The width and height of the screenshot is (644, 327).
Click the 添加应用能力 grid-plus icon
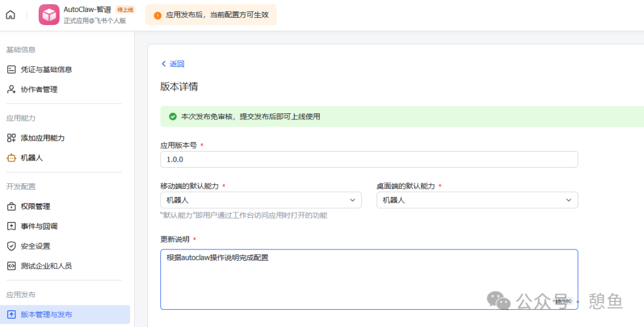click(x=11, y=138)
